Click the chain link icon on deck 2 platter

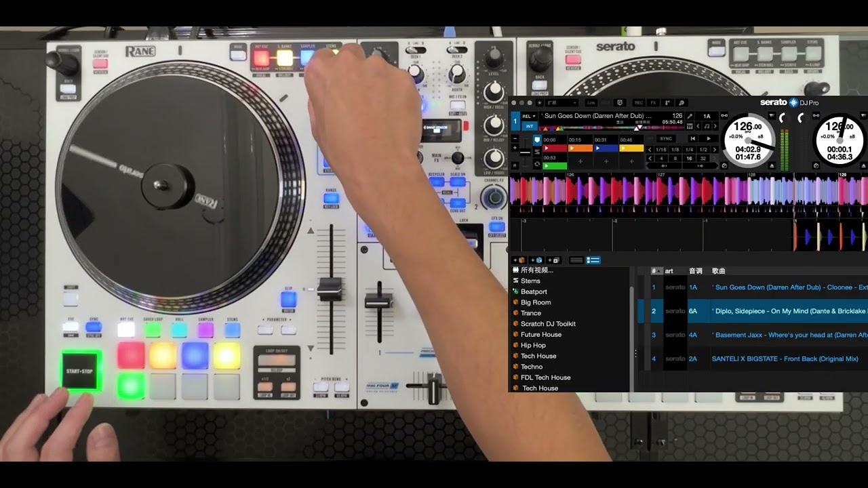816,115
